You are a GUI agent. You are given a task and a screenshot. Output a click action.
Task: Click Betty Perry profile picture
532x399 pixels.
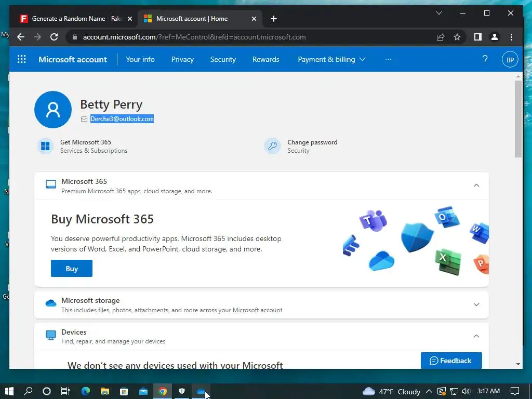53,110
